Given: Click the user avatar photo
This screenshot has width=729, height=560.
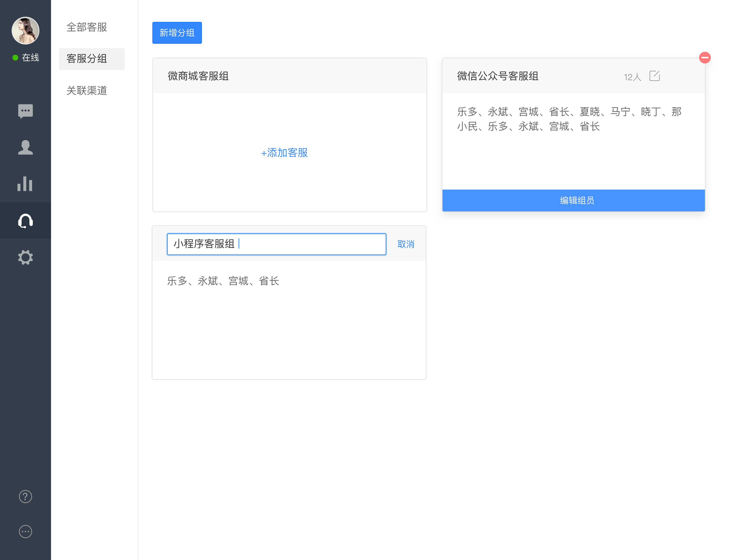Looking at the screenshot, I should pos(25,30).
